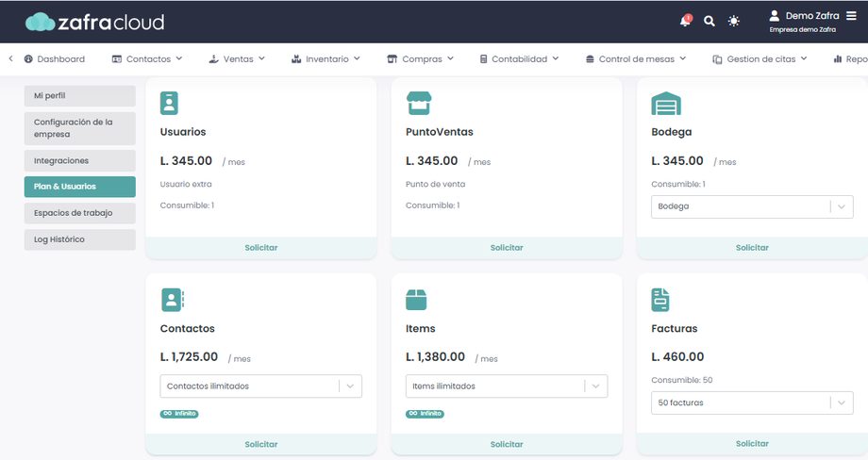
Task: Click the Control de mesas icon
Action: 590,59
